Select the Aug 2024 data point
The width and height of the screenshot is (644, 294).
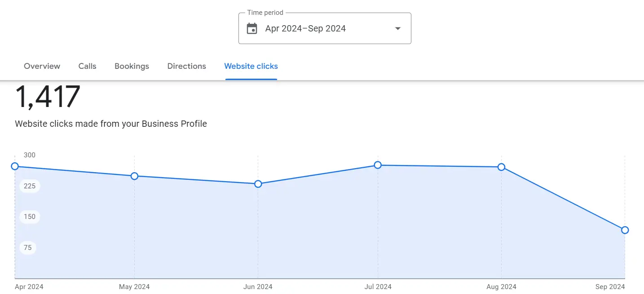(501, 167)
